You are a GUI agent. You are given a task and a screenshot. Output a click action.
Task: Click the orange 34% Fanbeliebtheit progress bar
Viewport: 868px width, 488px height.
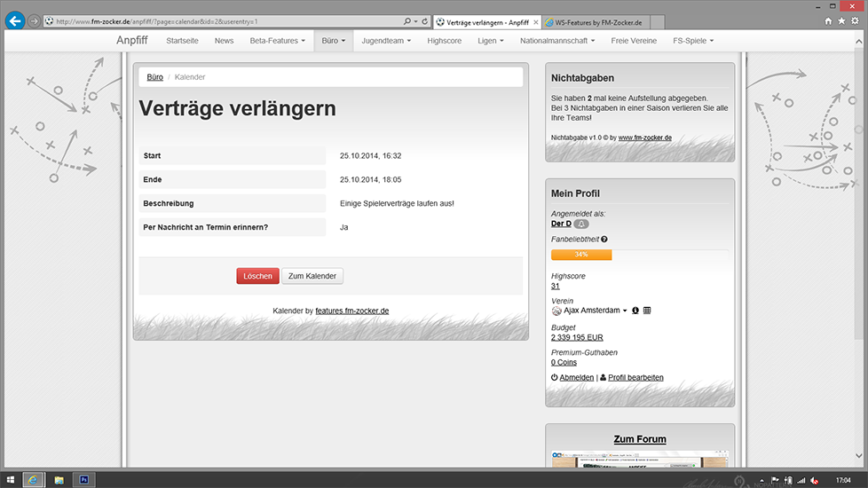click(x=581, y=255)
